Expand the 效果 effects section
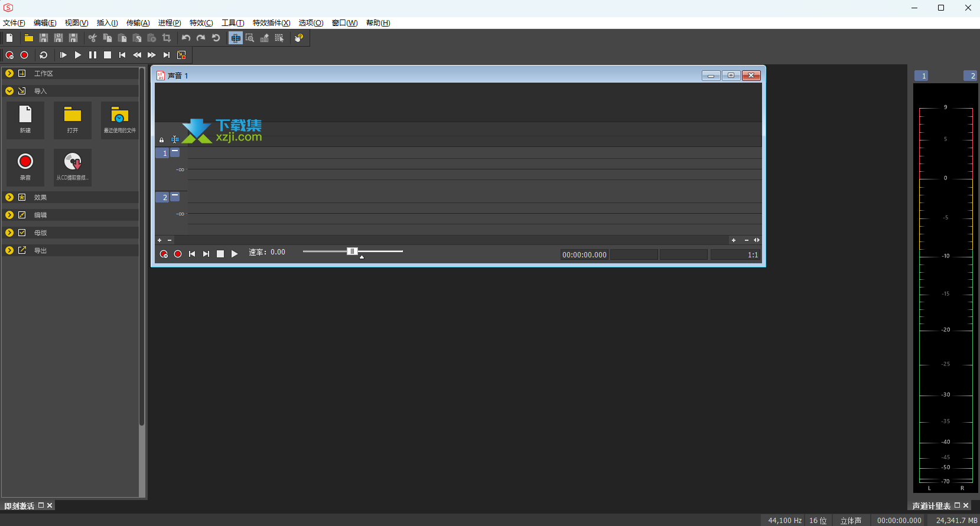Image resolution: width=980 pixels, height=526 pixels. pos(9,197)
